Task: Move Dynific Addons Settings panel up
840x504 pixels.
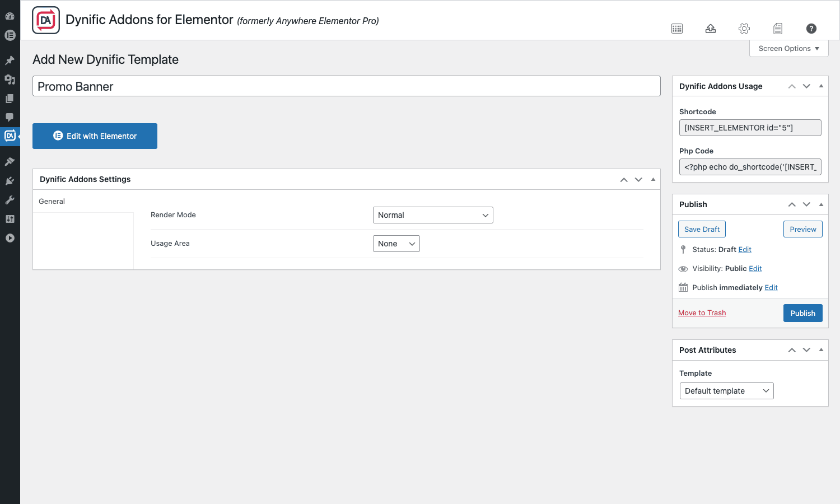Action: coord(624,180)
